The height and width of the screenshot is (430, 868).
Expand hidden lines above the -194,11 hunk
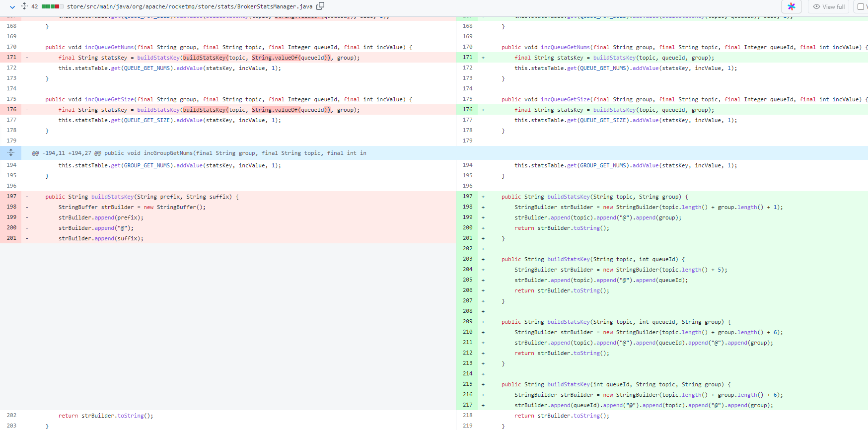coord(11,153)
